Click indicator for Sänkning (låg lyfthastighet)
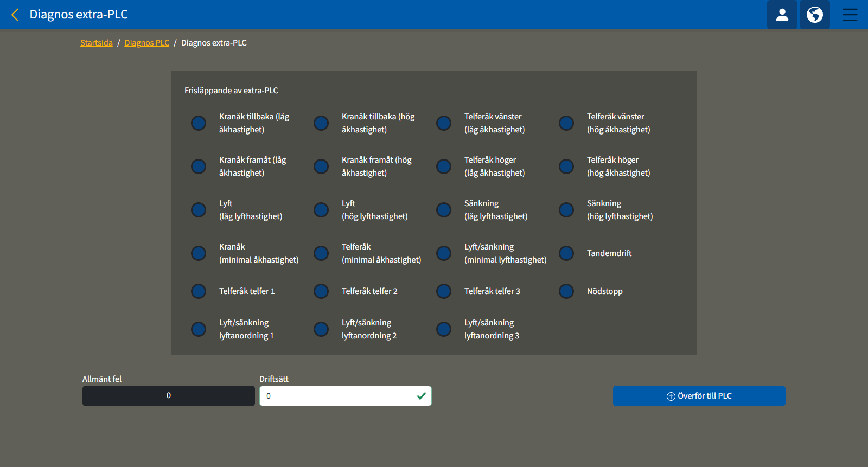Image resolution: width=868 pixels, height=467 pixels. coord(444,210)
